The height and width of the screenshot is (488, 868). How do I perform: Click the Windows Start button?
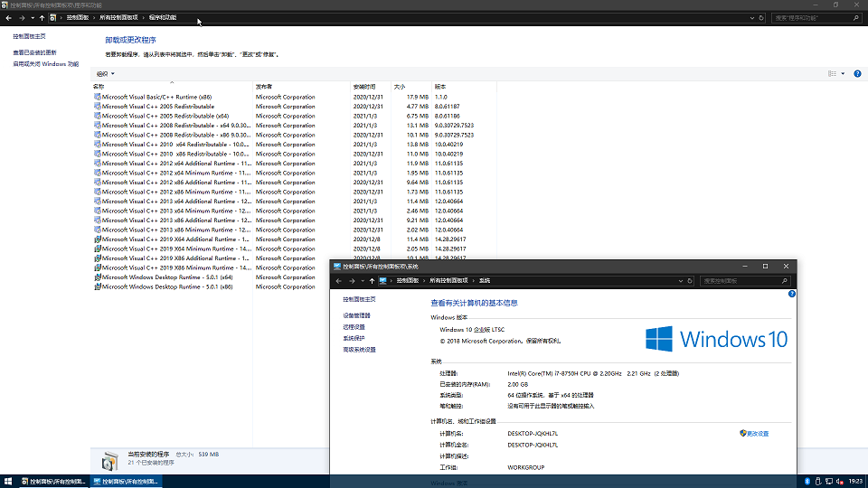point(8,481)
